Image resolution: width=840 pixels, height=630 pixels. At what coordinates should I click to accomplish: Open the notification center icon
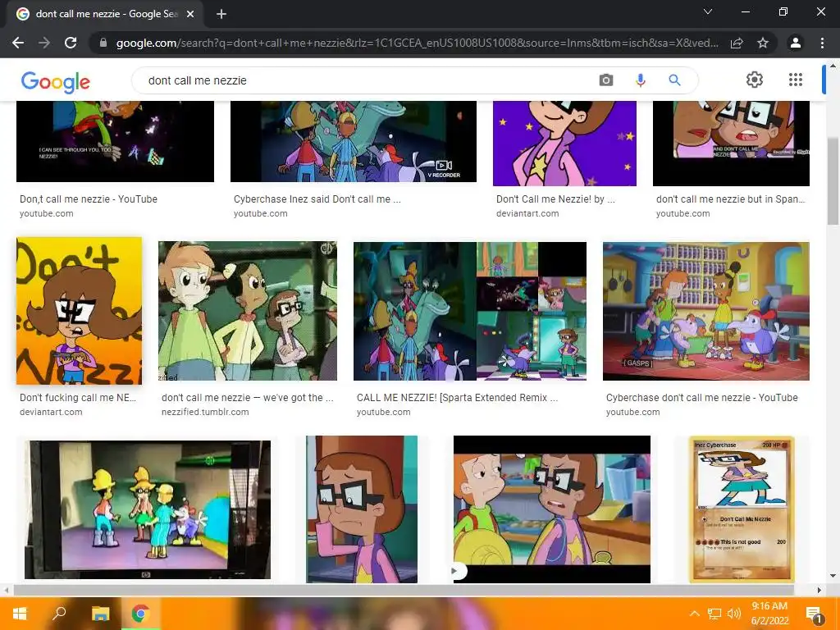[815, 614]
